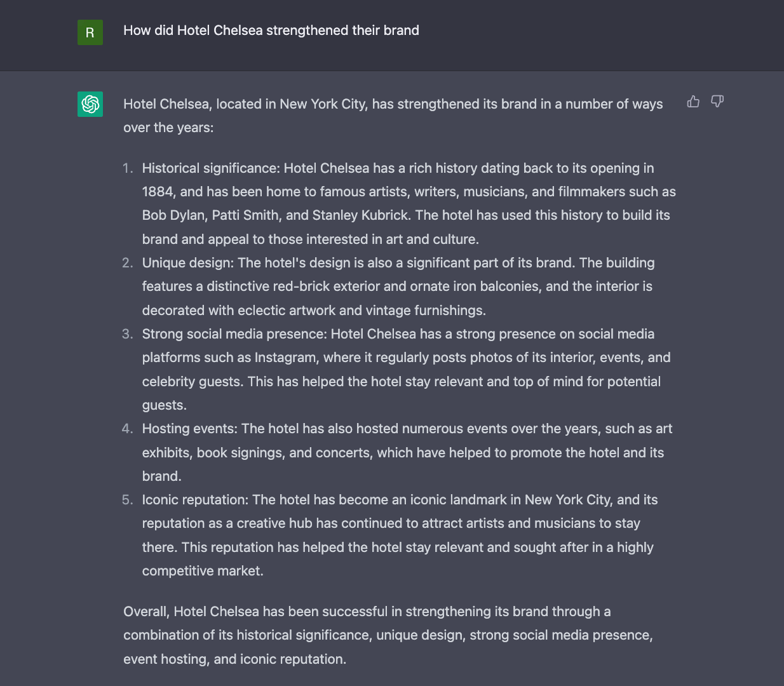Click the thumbs down feedback icon

pos(717,102)
